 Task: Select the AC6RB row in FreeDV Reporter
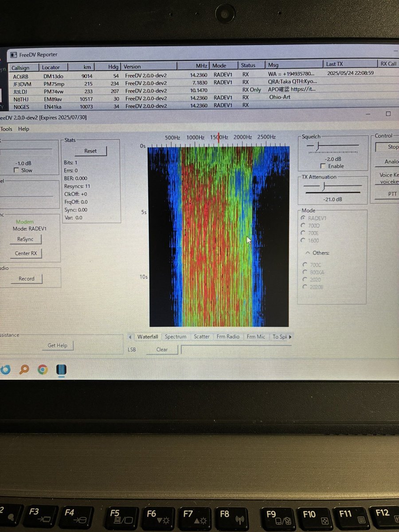pos(204,74)
